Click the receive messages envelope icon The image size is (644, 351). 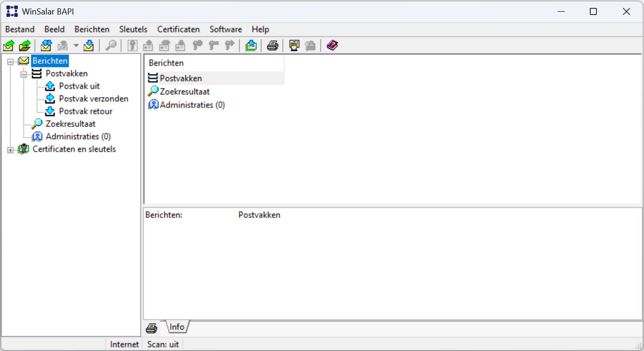pyautogui.click(x=89, y=46)
